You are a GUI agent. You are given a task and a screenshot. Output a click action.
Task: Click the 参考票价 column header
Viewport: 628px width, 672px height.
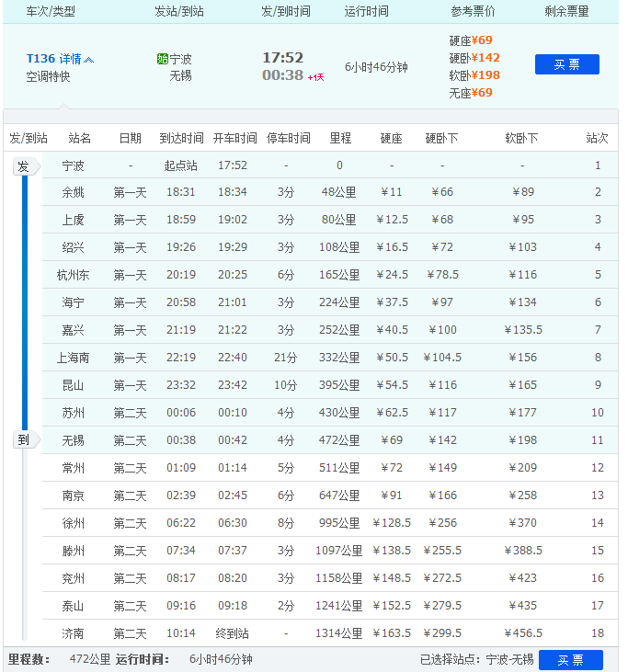[473, 12]
